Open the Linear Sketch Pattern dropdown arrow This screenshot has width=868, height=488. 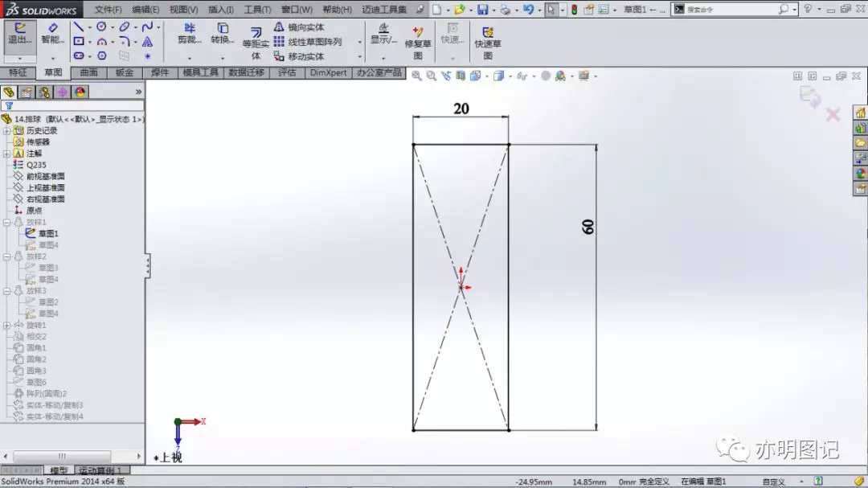tap(360, 42)
